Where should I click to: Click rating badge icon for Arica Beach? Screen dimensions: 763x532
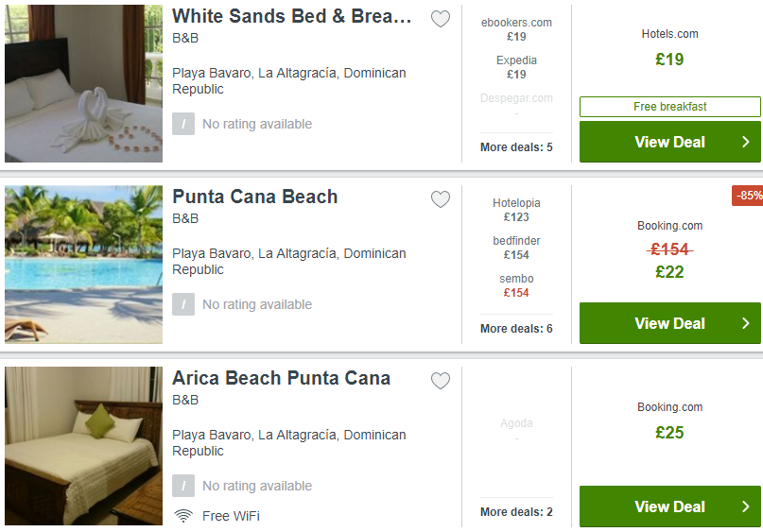(183, 486)
